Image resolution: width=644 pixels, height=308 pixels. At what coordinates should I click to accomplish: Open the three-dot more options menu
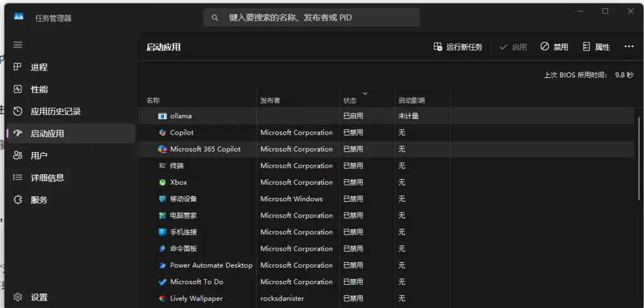(x=629, y=47)
